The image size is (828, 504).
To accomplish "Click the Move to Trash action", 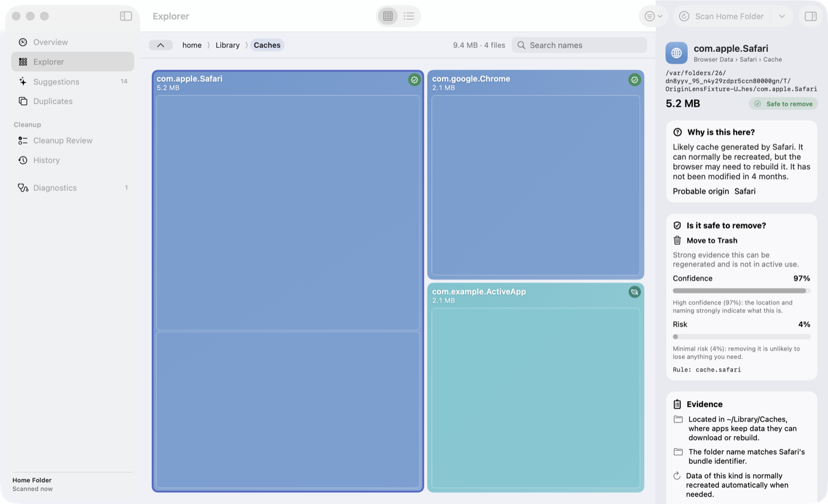I will (x=712, y=241).
